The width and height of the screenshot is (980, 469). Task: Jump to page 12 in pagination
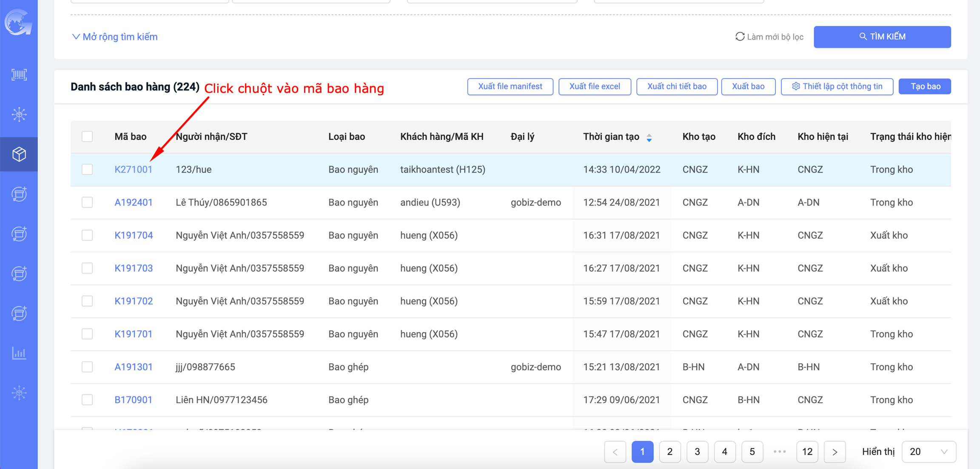pyautogui.click(x=807, y=452)
